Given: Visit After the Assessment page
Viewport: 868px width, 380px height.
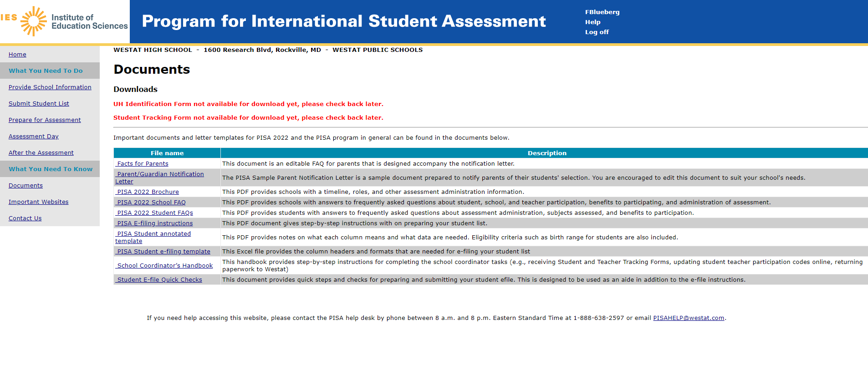Looking at the screenshot, I should point(41,152).
